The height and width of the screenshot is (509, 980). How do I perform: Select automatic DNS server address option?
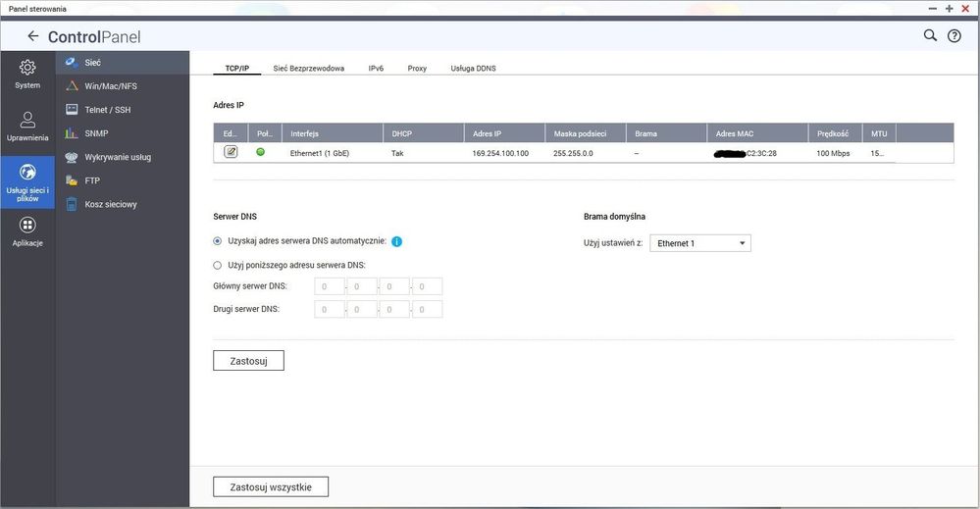[218, 241]
